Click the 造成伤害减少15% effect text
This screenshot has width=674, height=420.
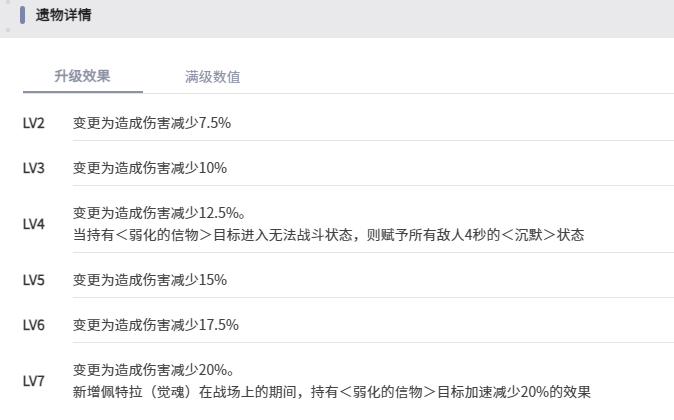[150, 280]
